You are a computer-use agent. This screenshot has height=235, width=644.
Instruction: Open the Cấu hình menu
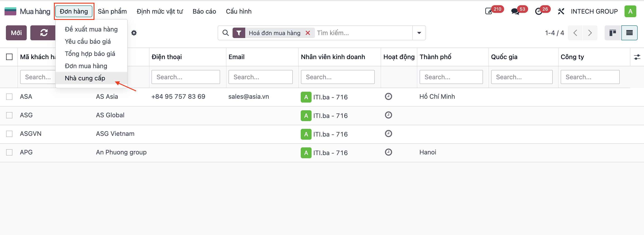click(x=239, y=11)
